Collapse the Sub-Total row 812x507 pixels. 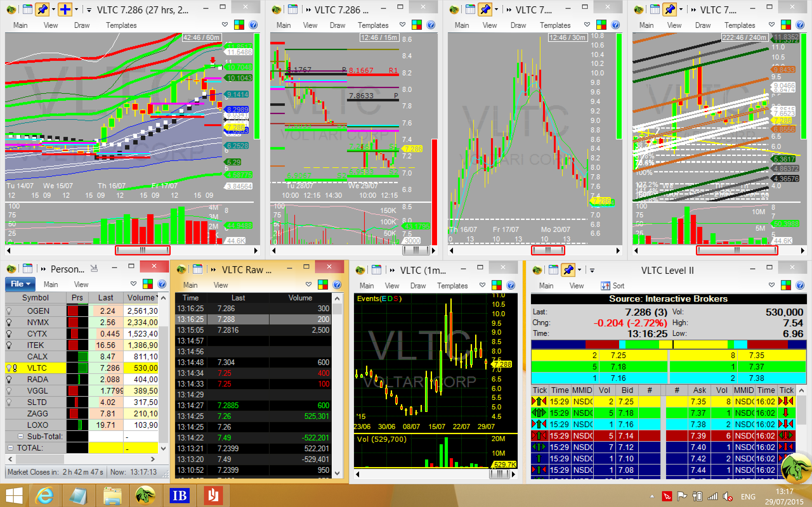click(21, 436)
